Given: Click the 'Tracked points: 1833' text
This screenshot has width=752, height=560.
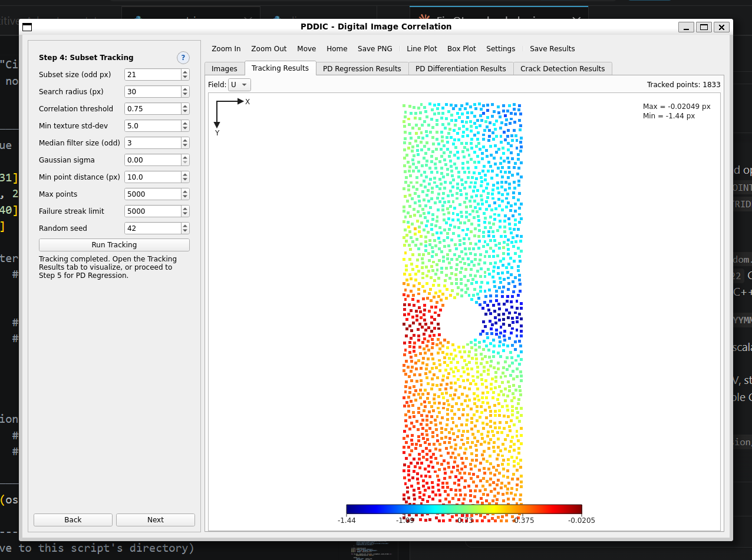Looking at the screenshot, I should coord(684,85).
